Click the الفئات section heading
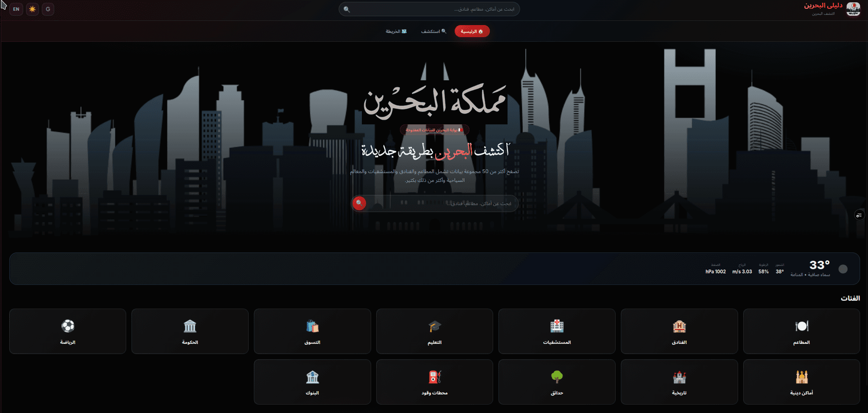 pyautogui.click(x=850, y=298)
